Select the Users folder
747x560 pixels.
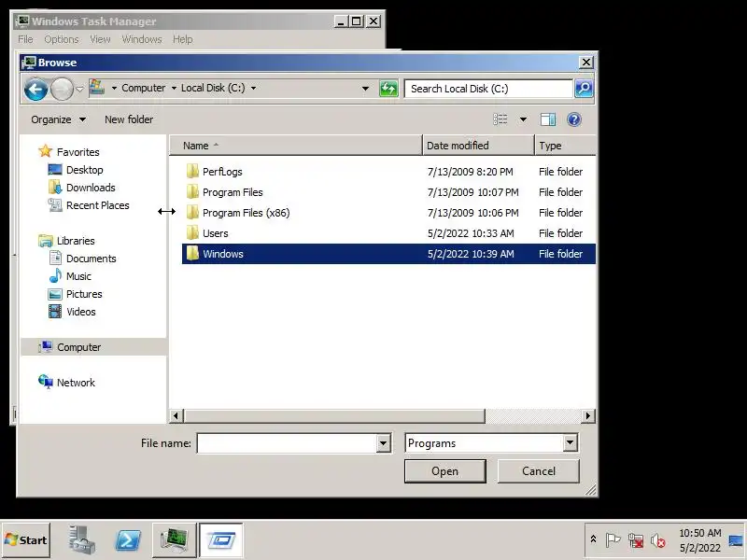(216, 233)
